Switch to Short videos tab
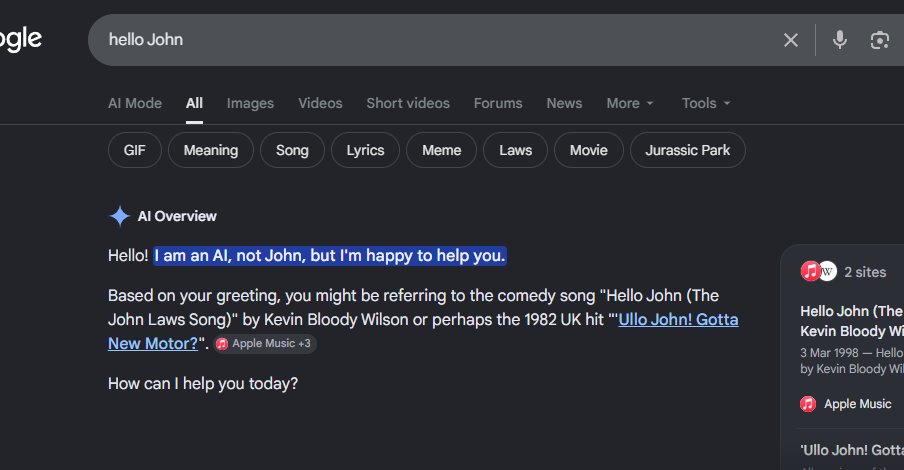 click(408, 103)
